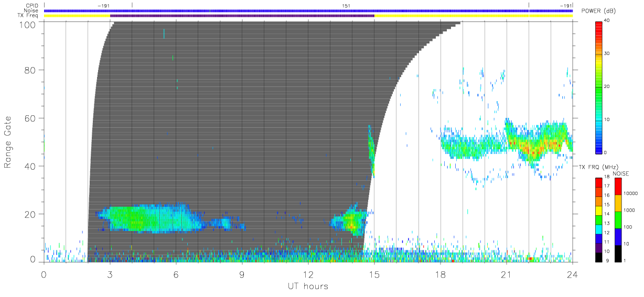
Task: Select the "CPID" row label
Action: pyautogui.click(x=32, y=6)
